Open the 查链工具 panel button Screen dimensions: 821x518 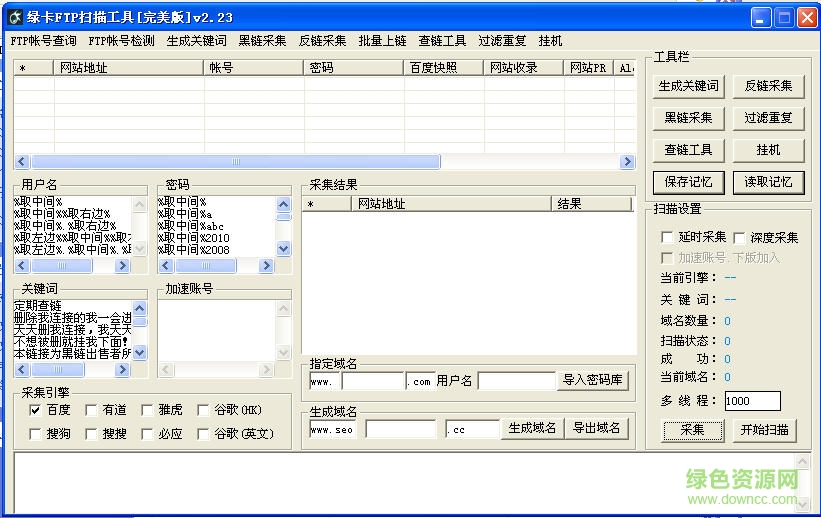click(688, 150)
